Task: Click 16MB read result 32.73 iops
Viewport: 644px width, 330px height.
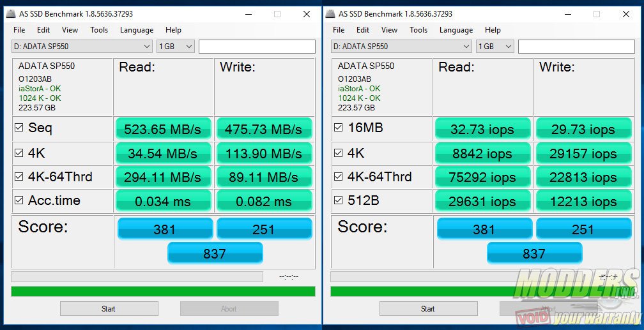Action: pyautogui.click(x=483, y=129)
